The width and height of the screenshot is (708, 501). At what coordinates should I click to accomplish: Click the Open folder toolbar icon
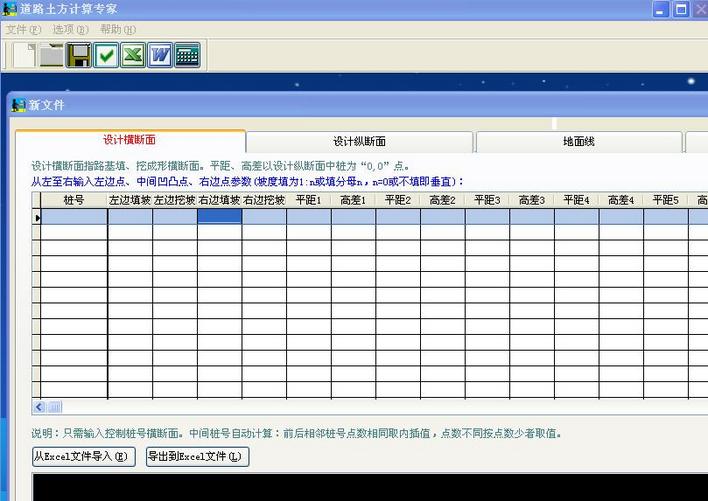click(x=51, y=55)
